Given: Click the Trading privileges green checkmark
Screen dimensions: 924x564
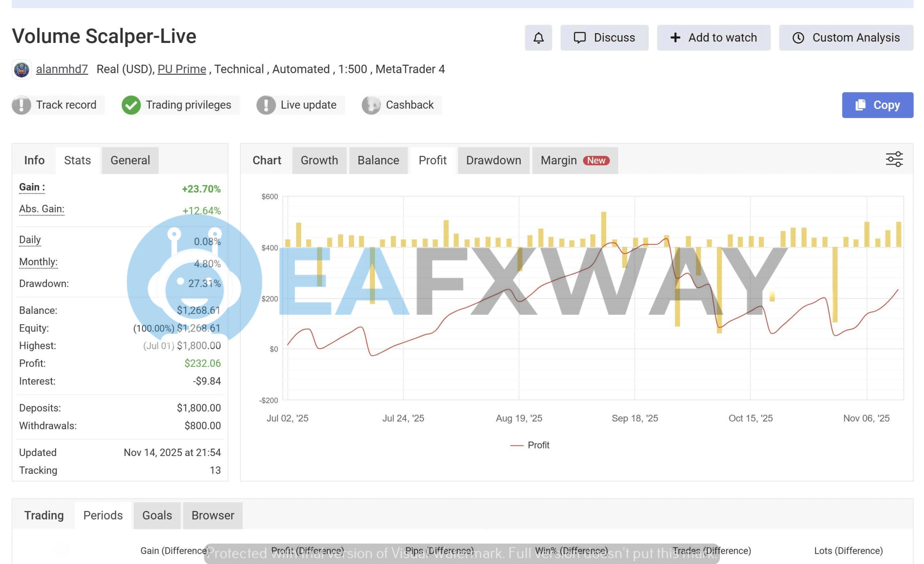Looking at the screenshot, I should click(131, 105).
